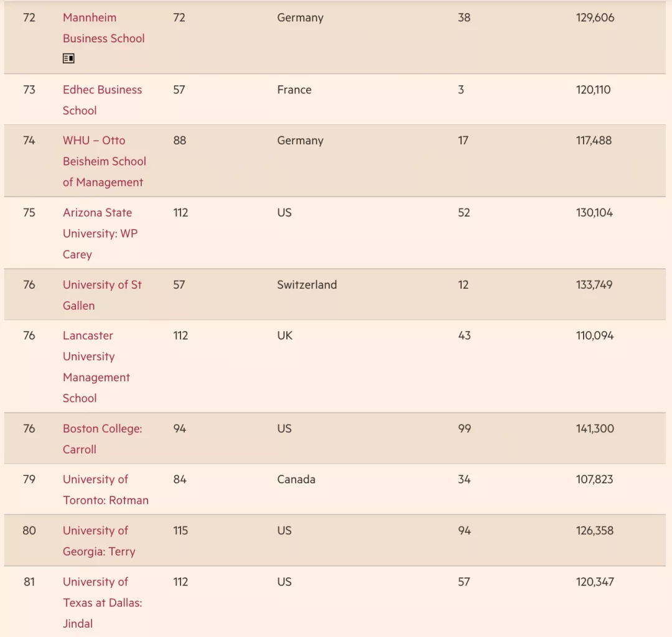
Task: Follow the University of St Gallen link
Action: pyautogui.click(x=102, y=295)
